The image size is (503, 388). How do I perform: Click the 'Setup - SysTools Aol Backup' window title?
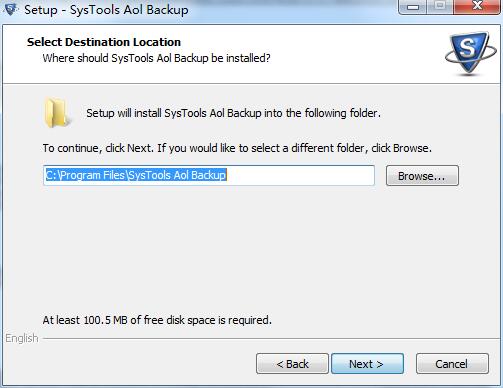[x=106, y=10]
